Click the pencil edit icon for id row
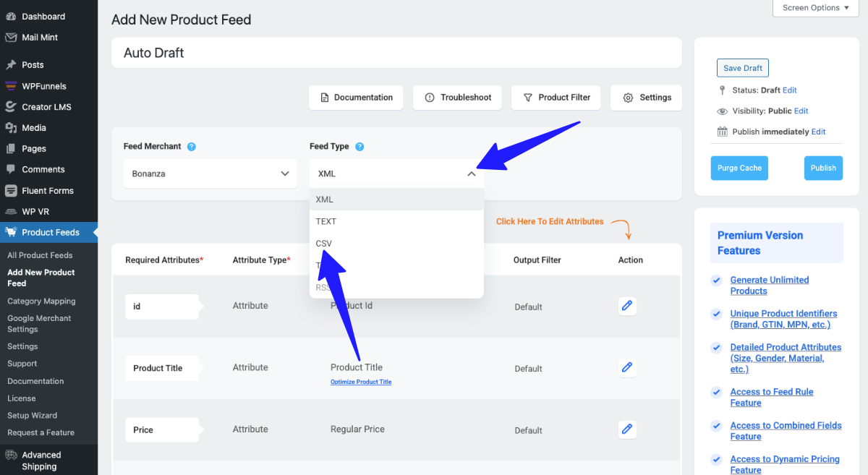Screen dimensions: 868x475 [x=627, y=306]
